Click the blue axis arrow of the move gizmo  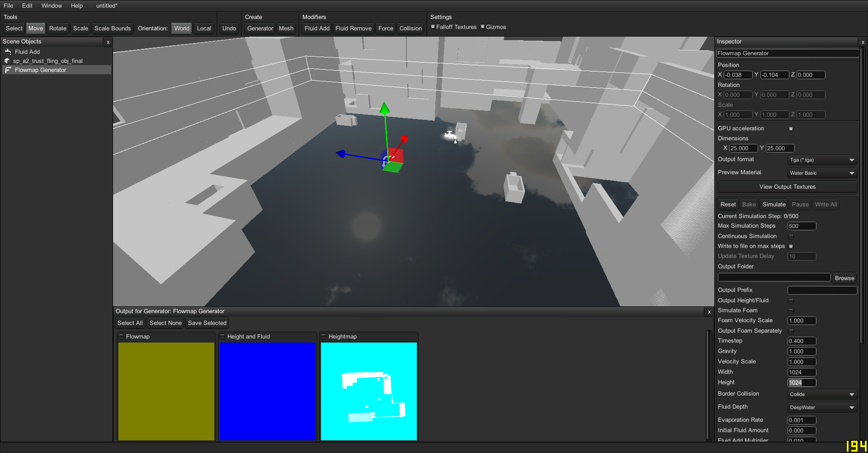coord(341,154)
